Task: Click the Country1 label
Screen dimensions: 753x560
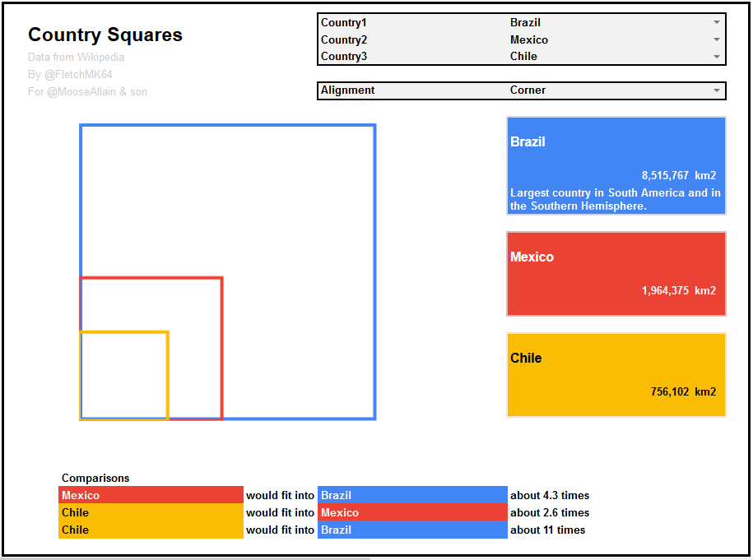Action: [343, 22]
